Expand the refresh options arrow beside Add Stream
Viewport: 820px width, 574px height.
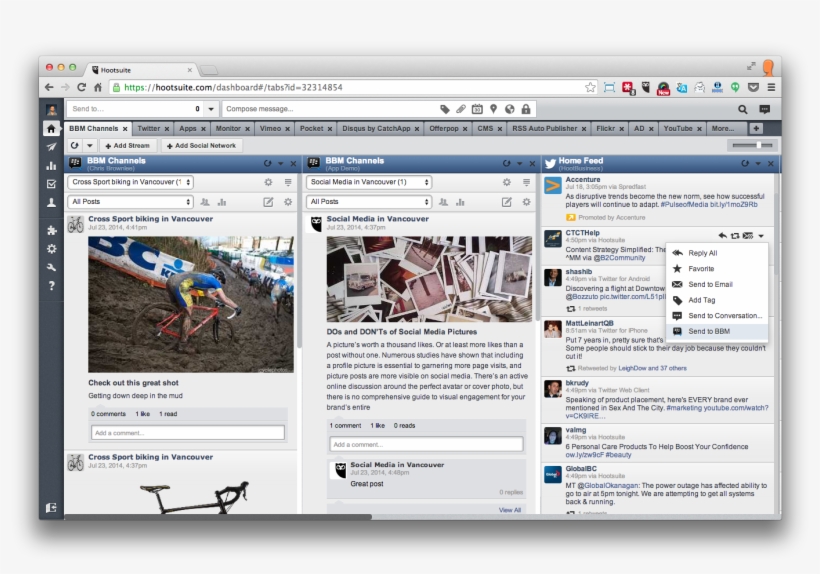[x=89, y=145]
